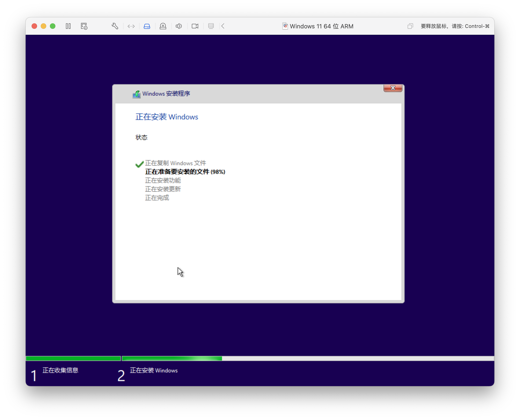Click the title Windows 11 64 位 ARM
This screenshot has width=520, height=420.
pyautogui.click(x=322, y=26)
